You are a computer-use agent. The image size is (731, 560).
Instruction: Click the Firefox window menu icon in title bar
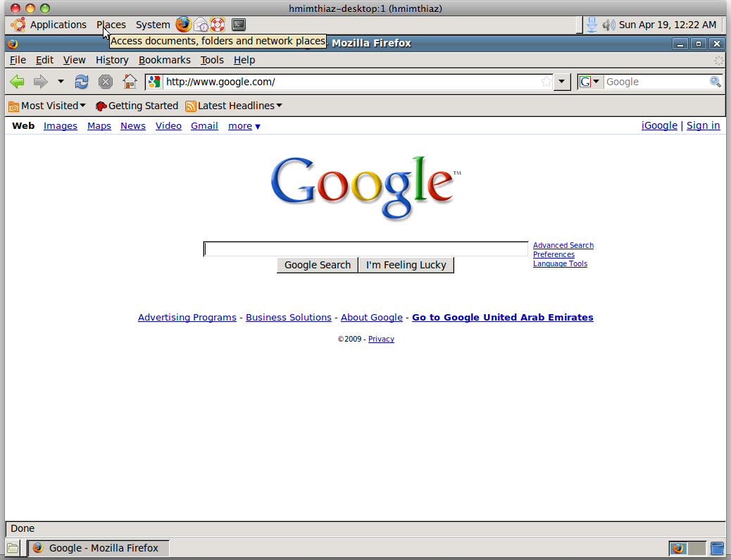click(13, 44)
